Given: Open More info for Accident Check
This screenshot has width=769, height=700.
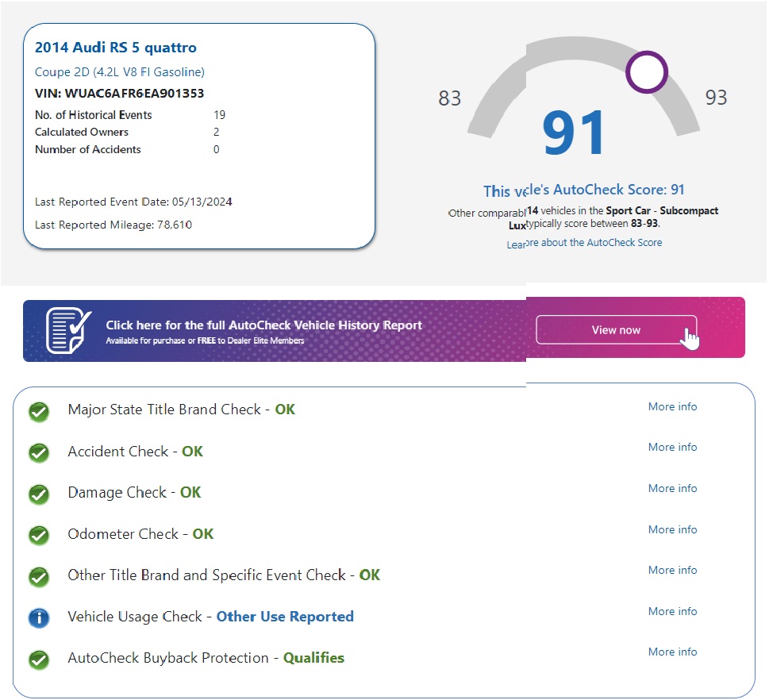Looking at the screenshot, I should point(672,448).
